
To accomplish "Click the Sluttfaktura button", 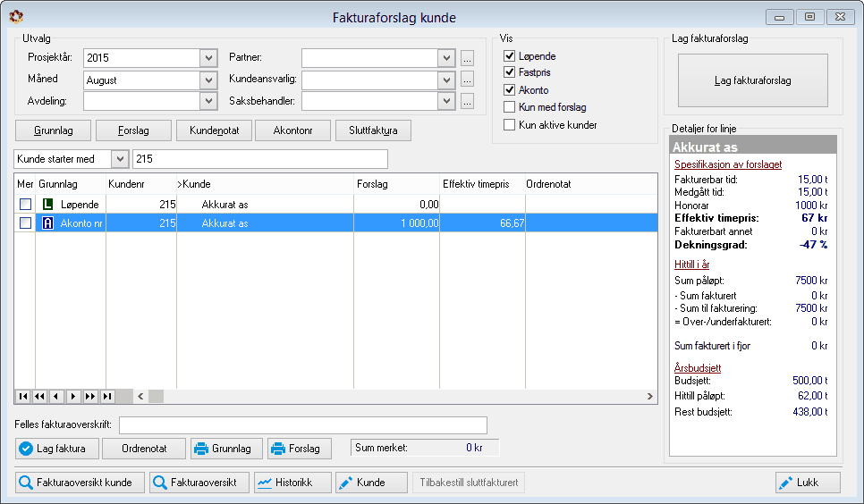I will [373, 130].
